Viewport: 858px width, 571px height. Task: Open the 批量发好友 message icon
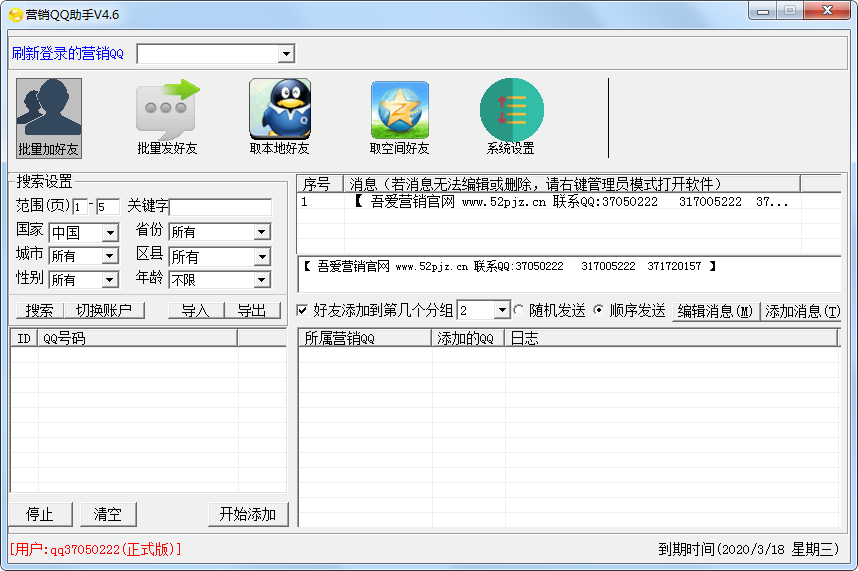click(x=167, y=110)
